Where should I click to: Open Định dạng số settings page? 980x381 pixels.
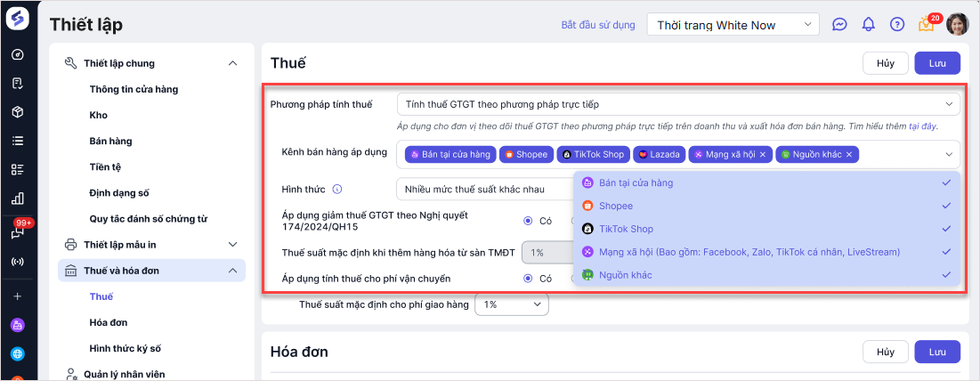click(119, 193)
